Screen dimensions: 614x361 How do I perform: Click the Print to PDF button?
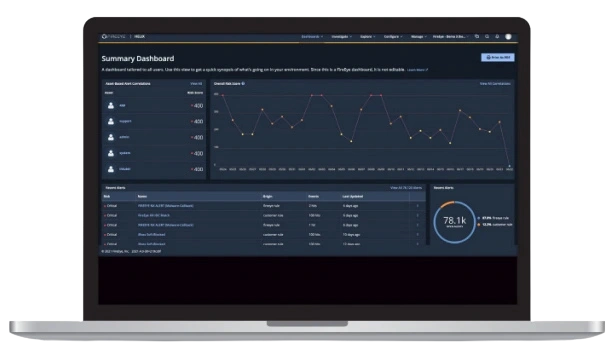tap(498, 58)
